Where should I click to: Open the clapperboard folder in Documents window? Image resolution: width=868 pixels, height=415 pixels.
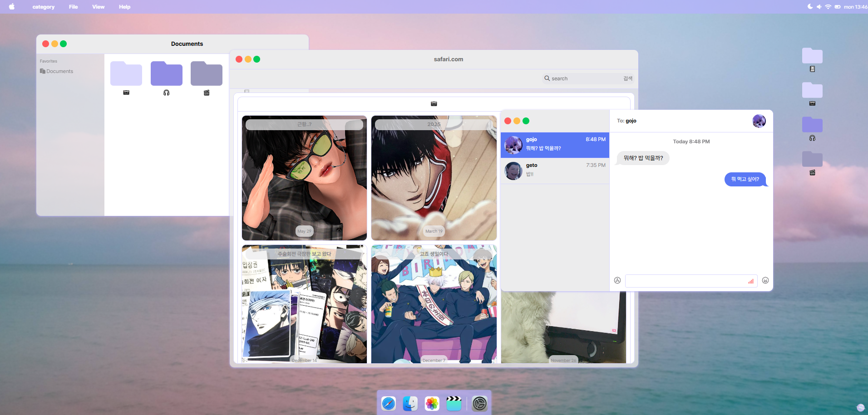click(207, 74)
